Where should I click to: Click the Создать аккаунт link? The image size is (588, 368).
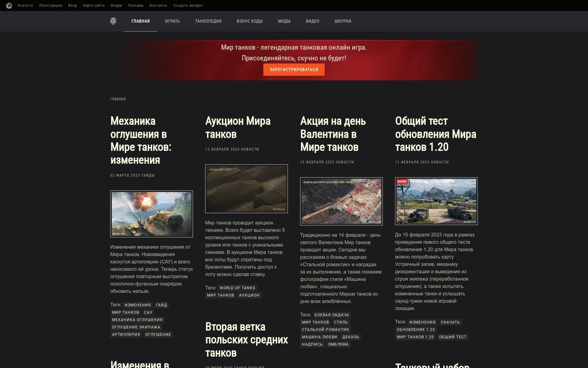188,6
